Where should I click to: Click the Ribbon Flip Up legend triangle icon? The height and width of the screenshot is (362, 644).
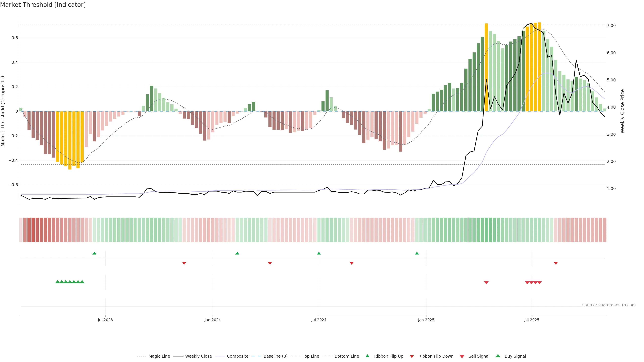[367, 356]
